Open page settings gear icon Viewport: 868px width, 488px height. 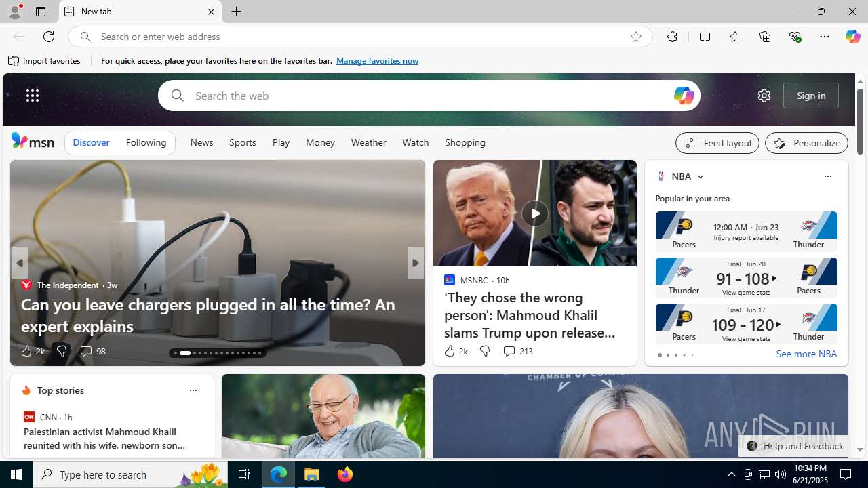764,96
